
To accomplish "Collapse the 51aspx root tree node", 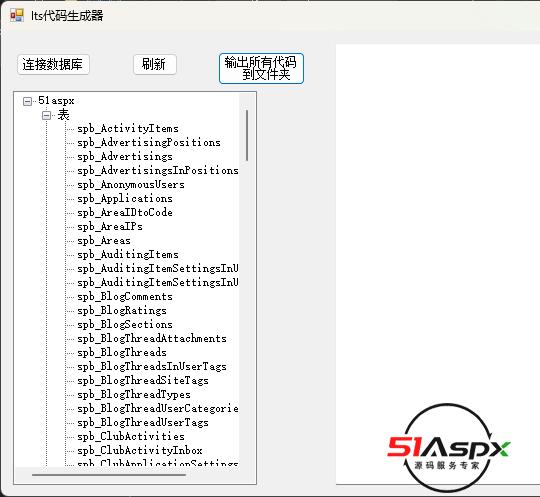I will (x=27, y=101).
